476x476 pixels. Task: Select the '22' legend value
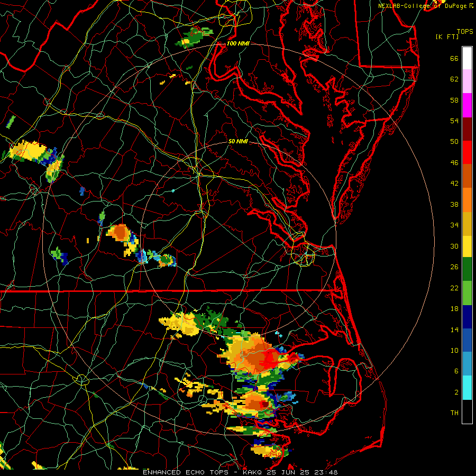click(454, 288)
